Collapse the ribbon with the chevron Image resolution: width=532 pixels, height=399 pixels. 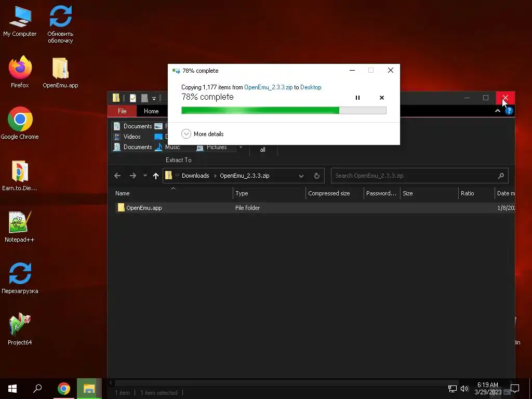[x=497, y=111]
